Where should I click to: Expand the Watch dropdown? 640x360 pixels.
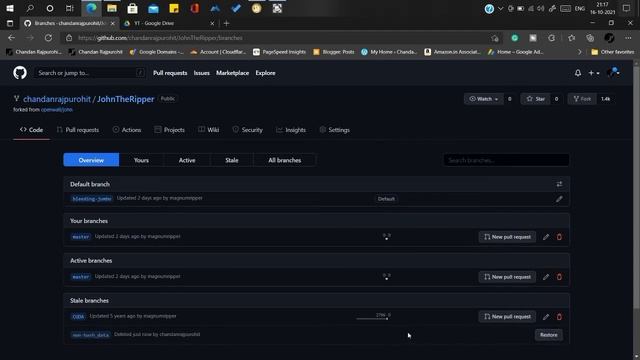(x=483, y=99)
